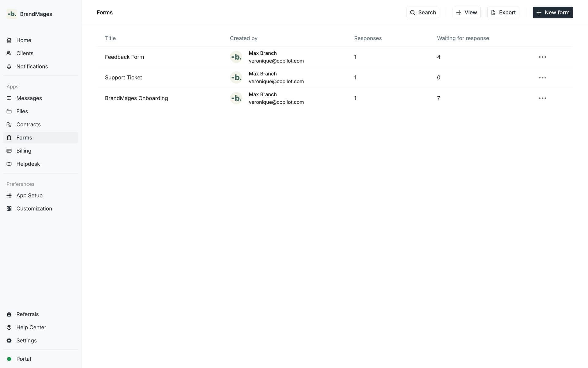Open Help Center link
Viewport: 588px width, 368px height.
tap(41, 328)
